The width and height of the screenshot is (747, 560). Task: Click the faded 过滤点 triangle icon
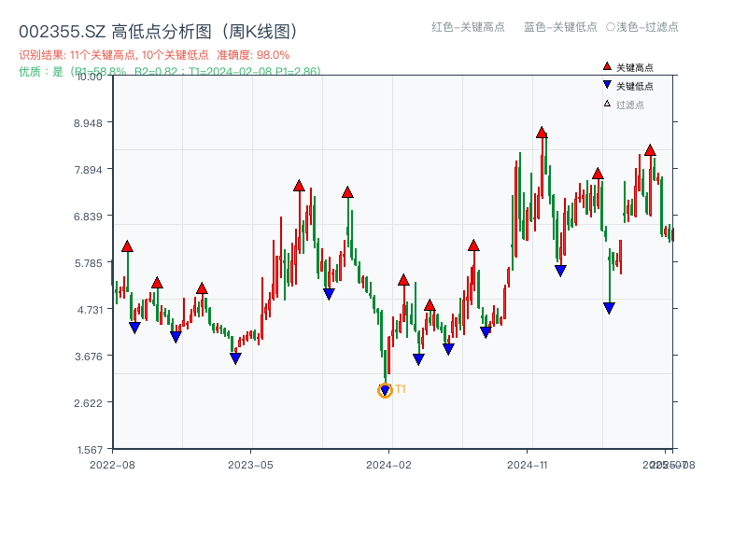tap(607, 101)
